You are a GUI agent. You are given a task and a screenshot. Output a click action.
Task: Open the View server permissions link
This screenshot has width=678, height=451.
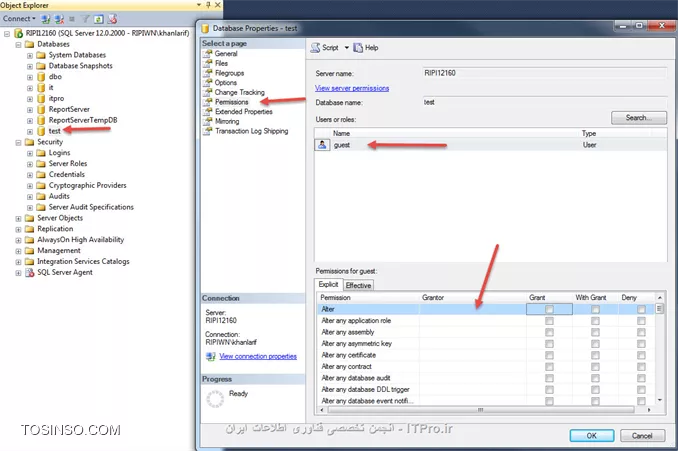pyautogui.click(x=352, y=88)
